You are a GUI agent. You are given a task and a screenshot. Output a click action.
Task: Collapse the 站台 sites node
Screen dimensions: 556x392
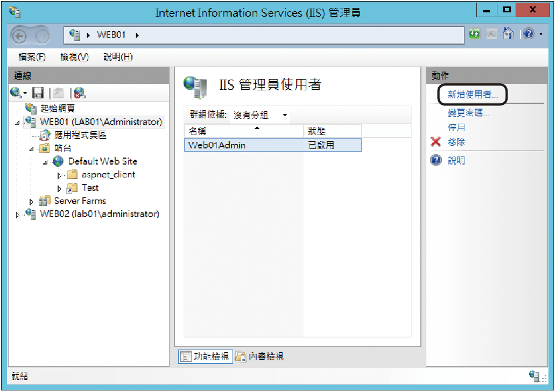[x=31, y=149]
